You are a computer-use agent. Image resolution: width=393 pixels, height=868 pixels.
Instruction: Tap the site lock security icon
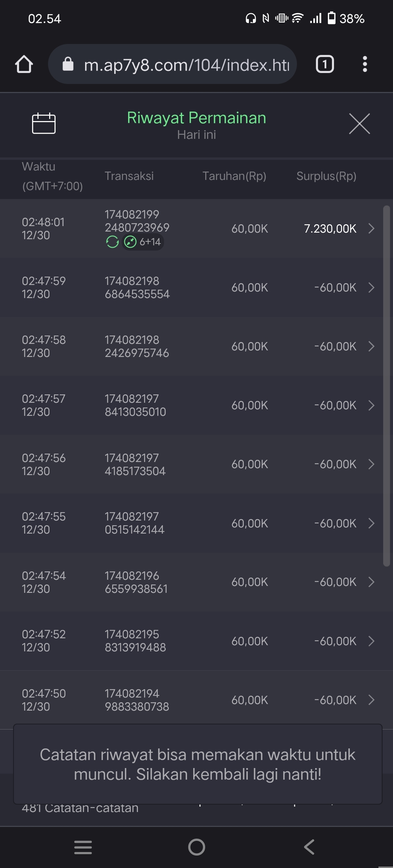coord(68,64)
